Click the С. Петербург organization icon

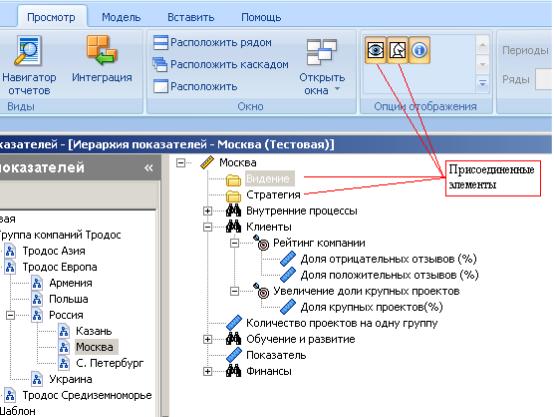64,363
